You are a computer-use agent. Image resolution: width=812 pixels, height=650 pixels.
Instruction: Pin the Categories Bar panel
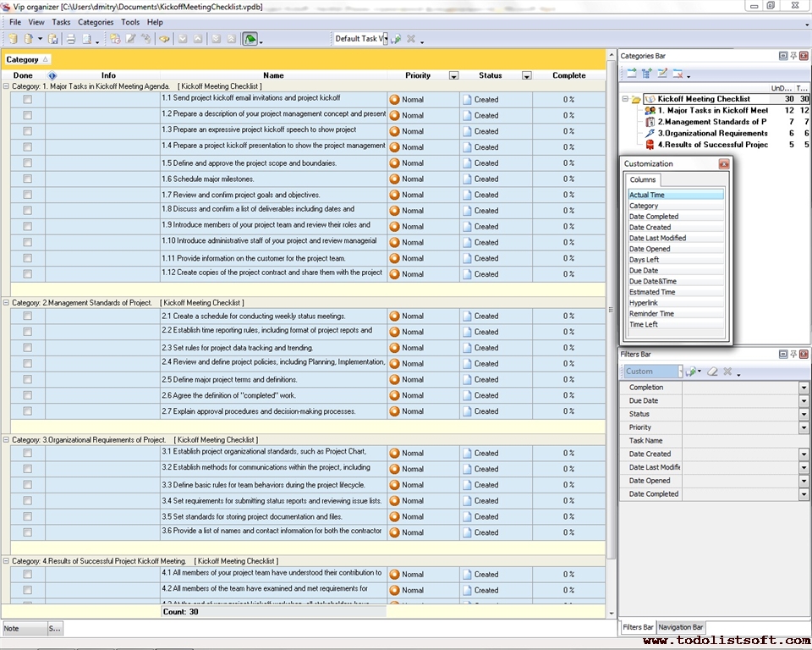pos(793,56)
